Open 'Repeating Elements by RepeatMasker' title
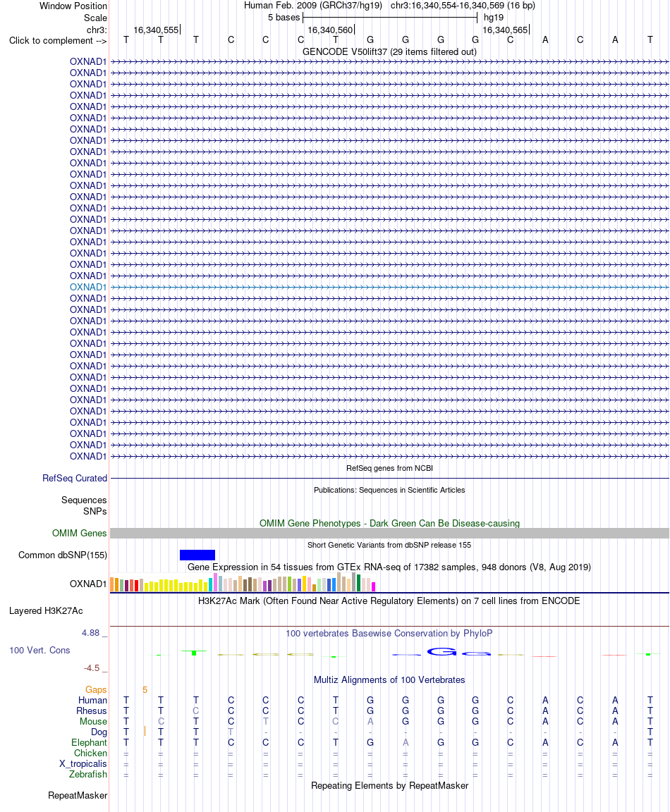The width and height of the screenshot is (670, 812). click(389, 785)
